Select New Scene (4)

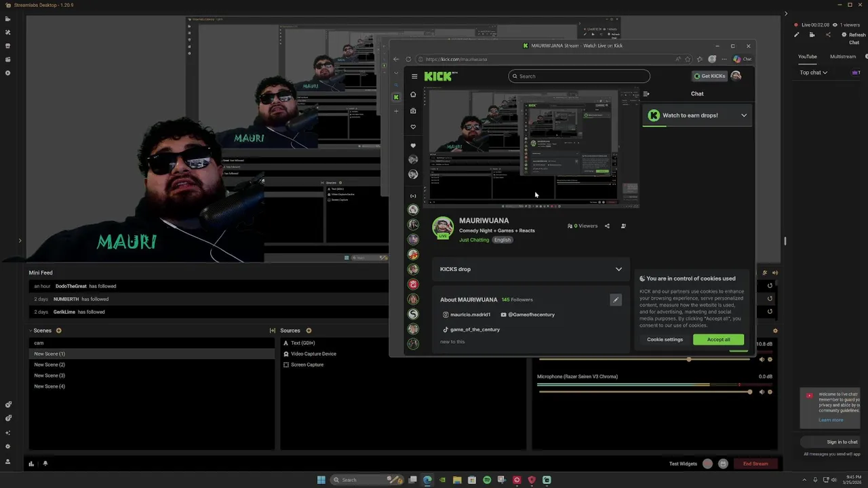coord(152,386)
